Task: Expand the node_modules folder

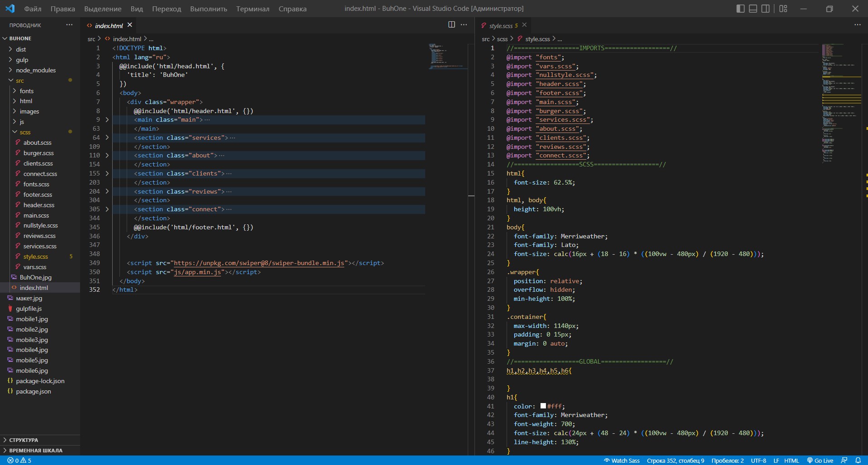Action: 40,70
